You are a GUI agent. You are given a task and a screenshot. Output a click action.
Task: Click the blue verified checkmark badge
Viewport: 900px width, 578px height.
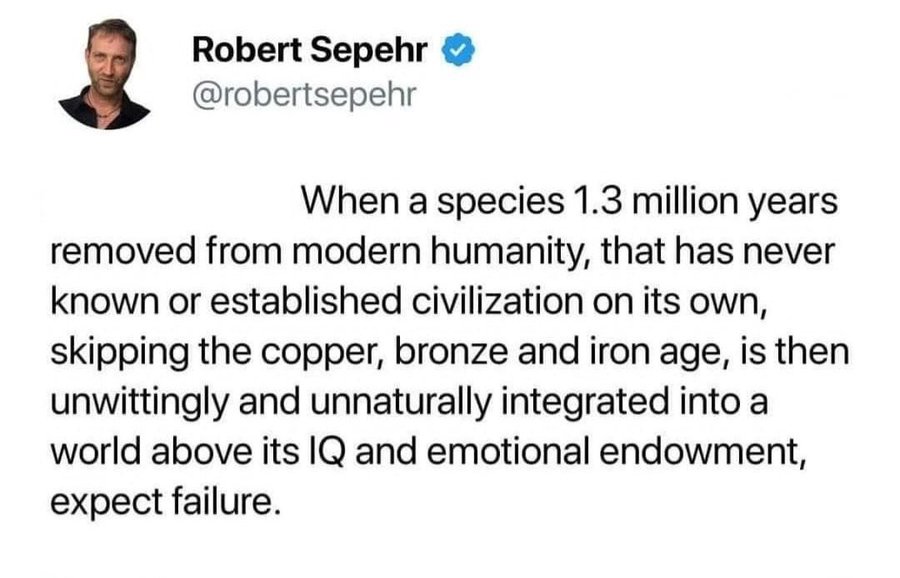(457, 50)
